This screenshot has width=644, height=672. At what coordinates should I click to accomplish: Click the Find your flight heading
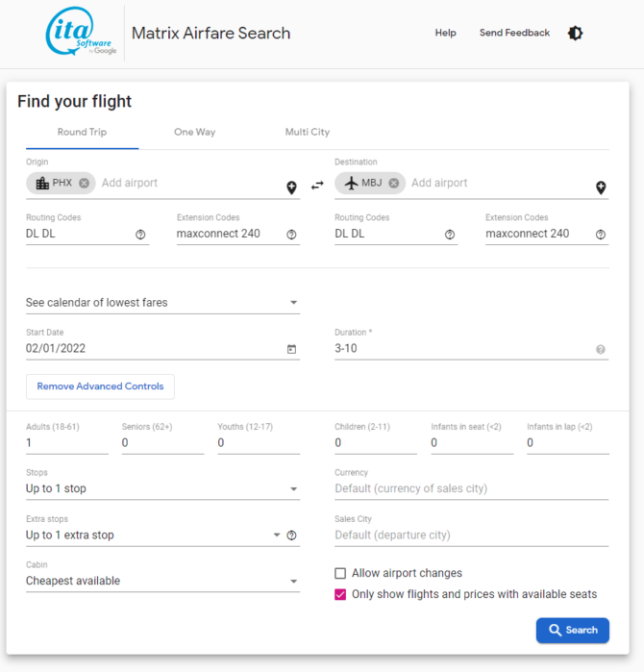(75, 102)
